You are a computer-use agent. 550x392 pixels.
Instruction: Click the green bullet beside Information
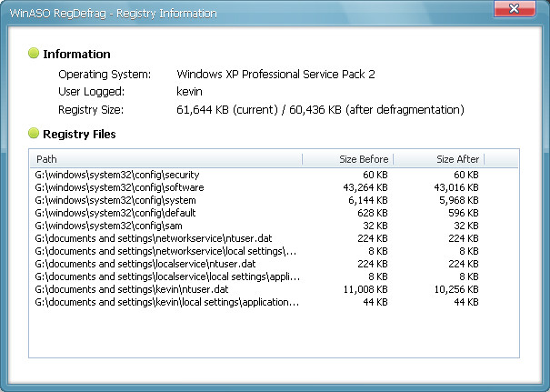34,53
